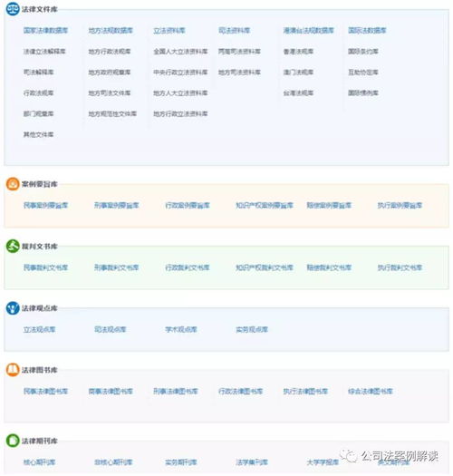Click the green gavel icon beside 裁判文书库

pyautogui.click(x=13, y=247)
